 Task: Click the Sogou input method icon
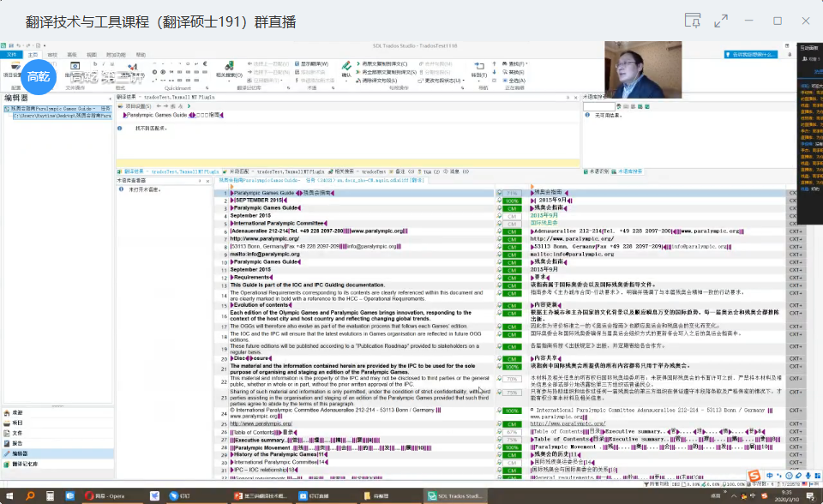(754, 476)
